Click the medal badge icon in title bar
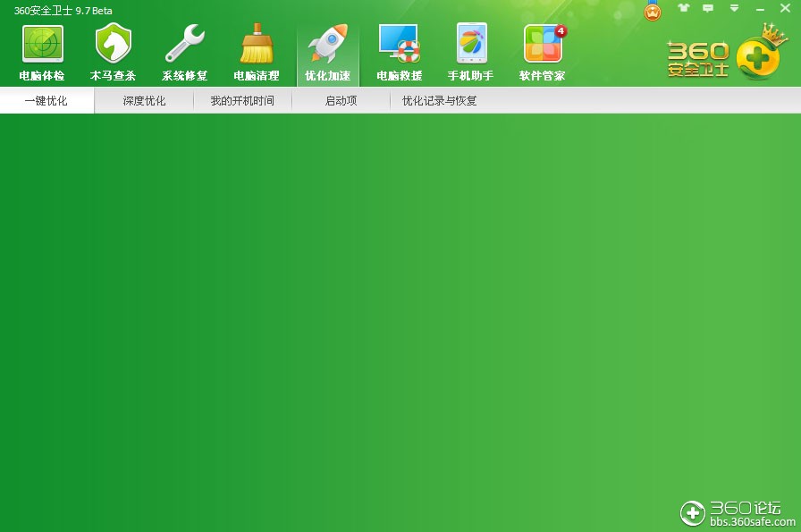 (653, 10)
